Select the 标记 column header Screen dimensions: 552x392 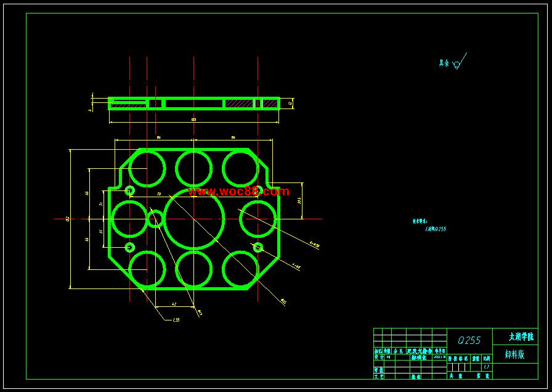click(x=378, y=351)
